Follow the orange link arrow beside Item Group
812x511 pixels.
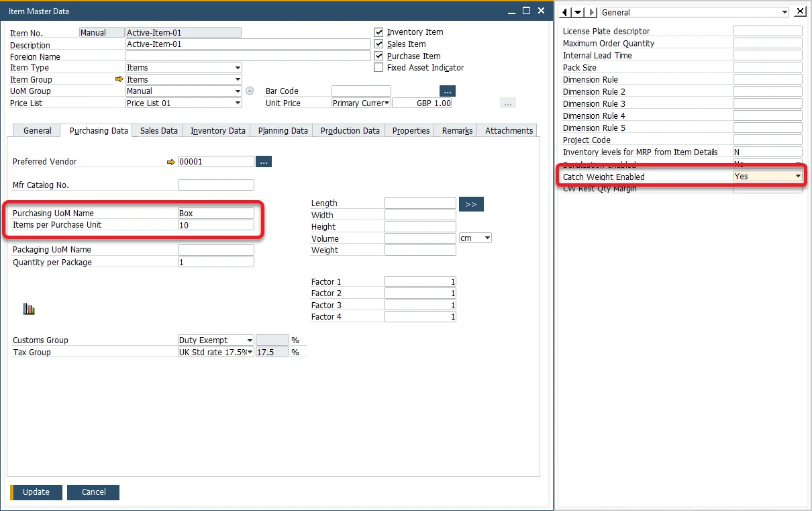tap(119, 79)
